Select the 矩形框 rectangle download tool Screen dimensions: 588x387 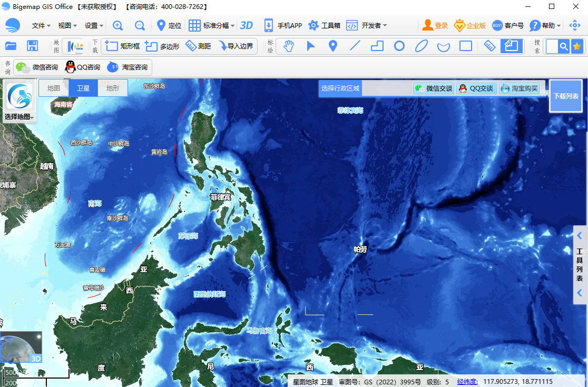tap(122, 46)
